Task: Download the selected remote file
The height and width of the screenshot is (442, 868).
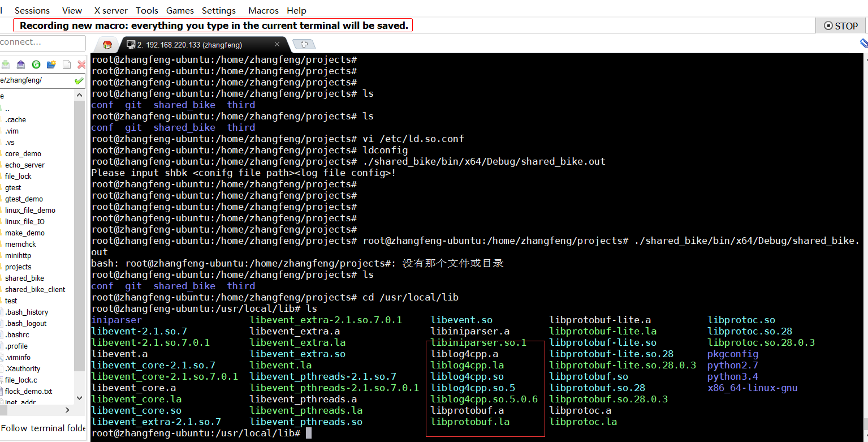Action: [x=6, y=64]
